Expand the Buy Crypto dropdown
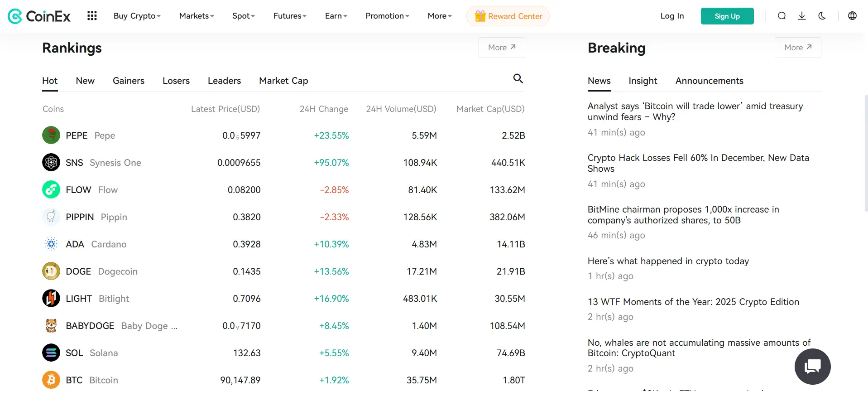This screenshot has height=411, width=868. (137, 16)
